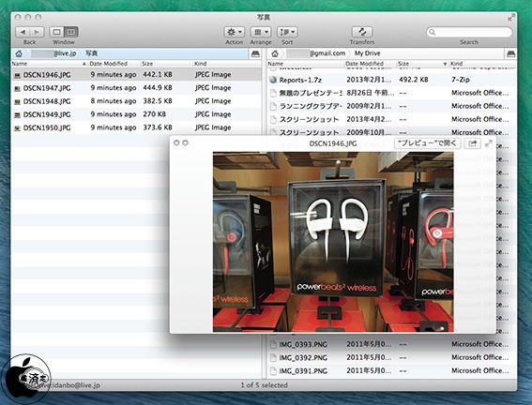
Task: Click the 492.2 KB size cell
Action: pos(414,80)
